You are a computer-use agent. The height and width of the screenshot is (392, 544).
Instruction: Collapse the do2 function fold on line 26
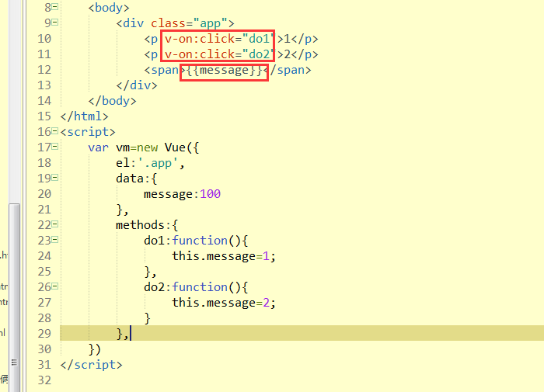[x=55, y=286]
